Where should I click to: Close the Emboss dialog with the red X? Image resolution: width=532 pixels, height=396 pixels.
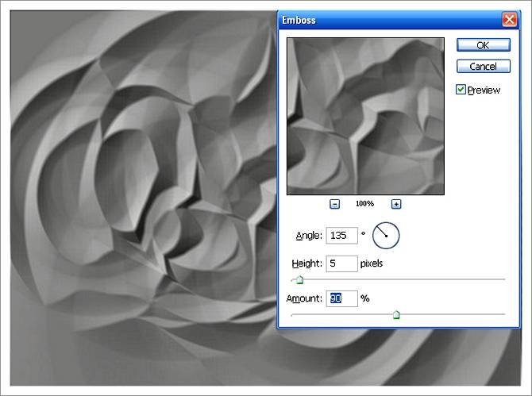509,20
